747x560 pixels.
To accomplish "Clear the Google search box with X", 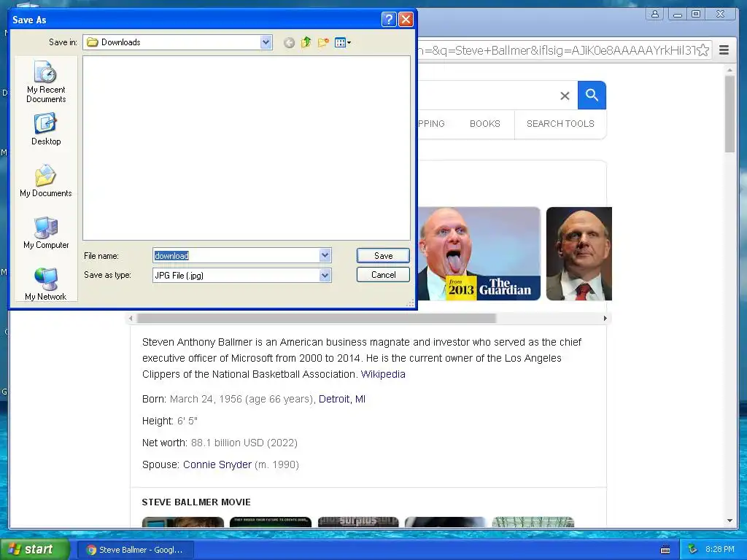I will click(x=565, y=96).
